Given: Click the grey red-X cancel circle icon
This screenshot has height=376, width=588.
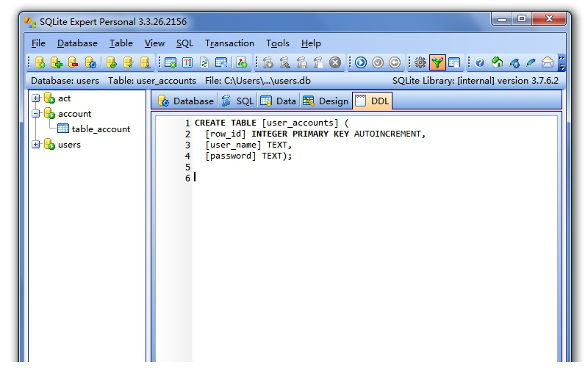Looking at the screenshot, I should pos(335,62).
